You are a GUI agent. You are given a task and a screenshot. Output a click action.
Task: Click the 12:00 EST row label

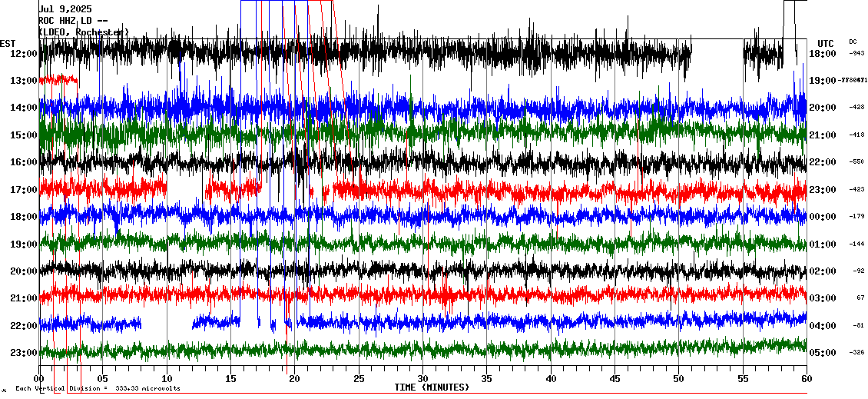[x=23, y=53]
